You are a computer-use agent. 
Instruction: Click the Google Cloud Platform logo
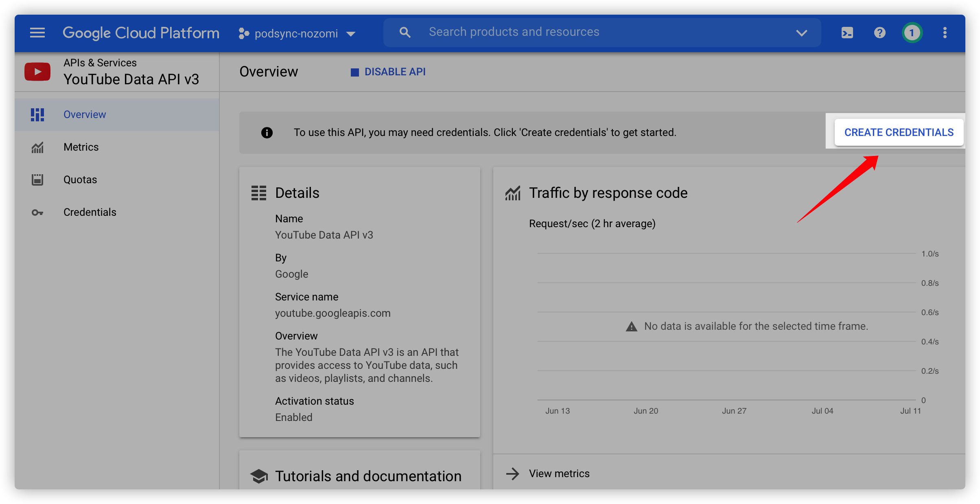(x=141, y=33)
